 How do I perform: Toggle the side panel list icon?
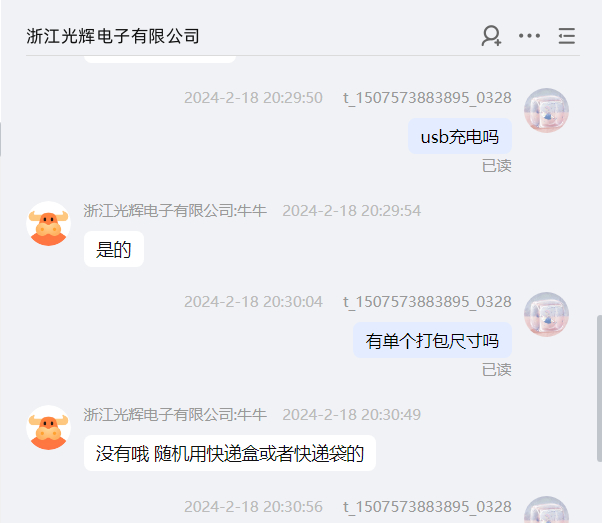point(567,36)
